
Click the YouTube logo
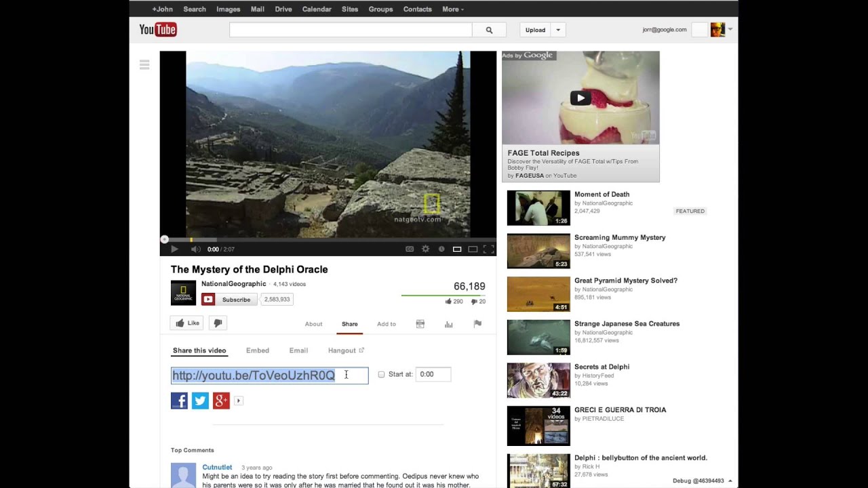158,29
